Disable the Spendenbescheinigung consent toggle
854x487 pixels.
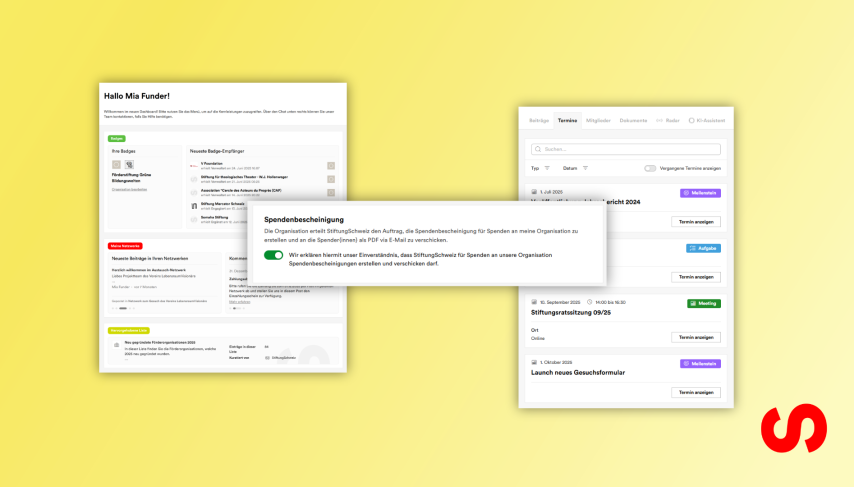pos(273,255)
